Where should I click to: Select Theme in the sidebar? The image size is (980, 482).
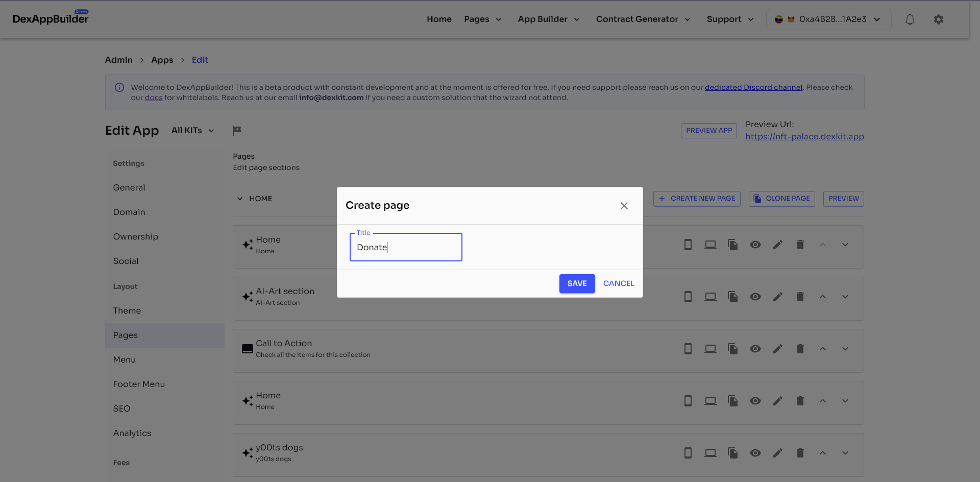(x=127, y=310)
